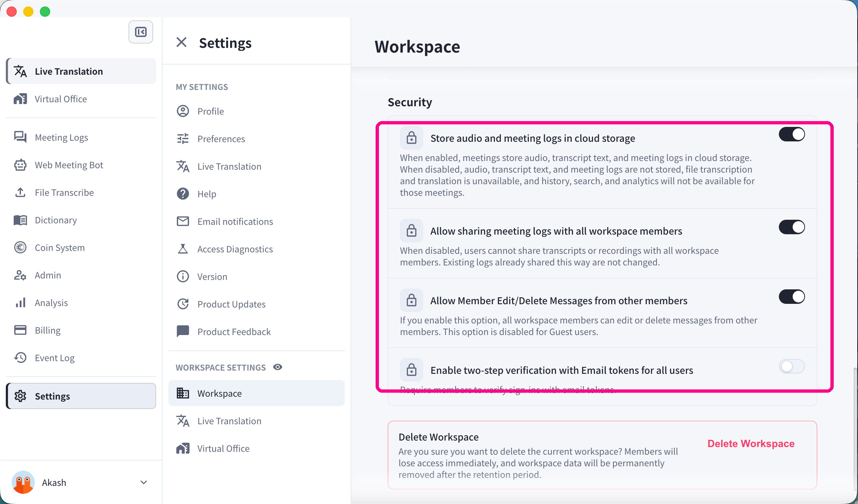Open the Billing page

(81, 330)
